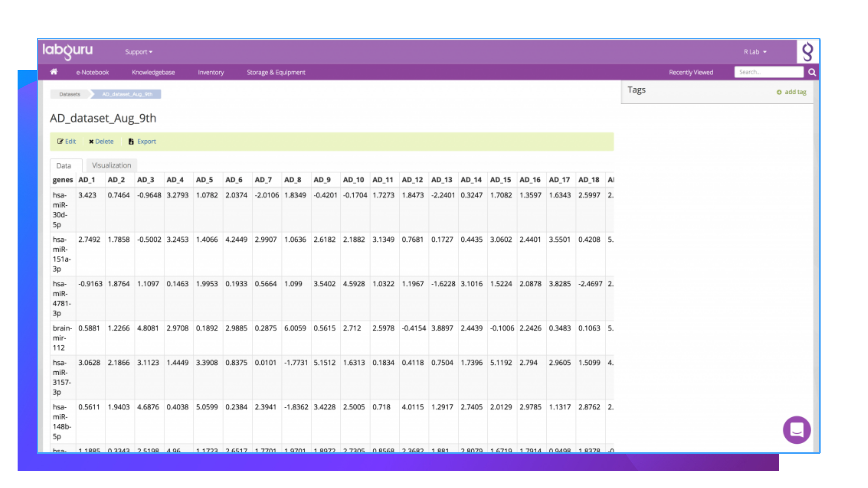Click cell value -2.4697
Image resolution: width=868 pixels, height=488 pixels.
(x=590, y=284)
